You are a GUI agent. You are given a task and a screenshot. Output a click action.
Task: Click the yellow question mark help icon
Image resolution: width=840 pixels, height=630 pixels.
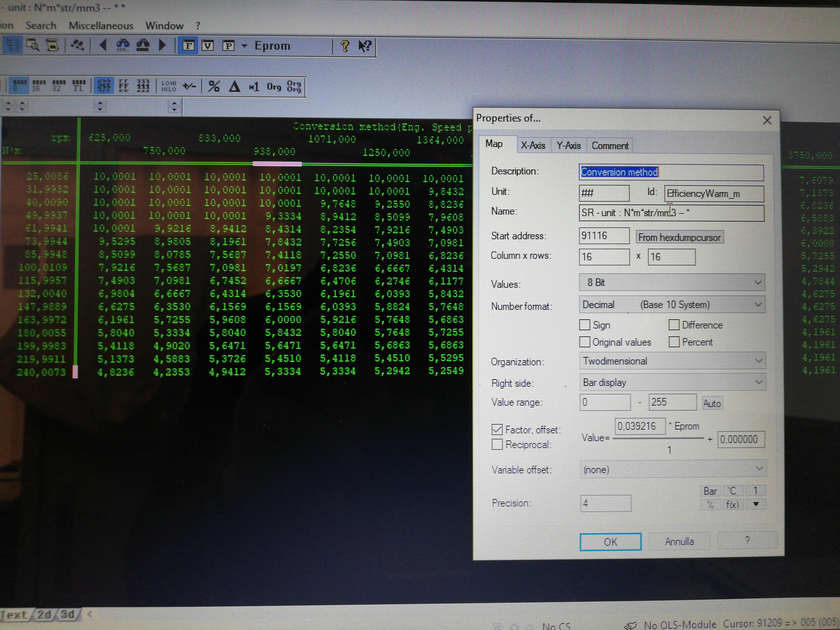(x=345, y=46)
